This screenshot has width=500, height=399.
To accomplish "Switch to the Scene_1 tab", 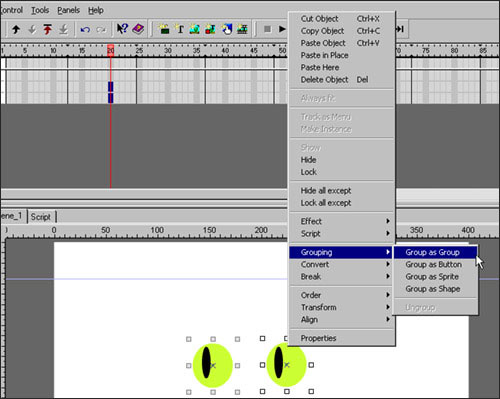I will 12,216.
